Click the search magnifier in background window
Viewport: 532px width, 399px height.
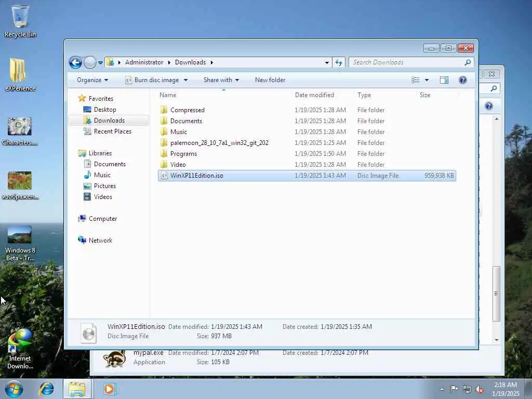[494, 88]
